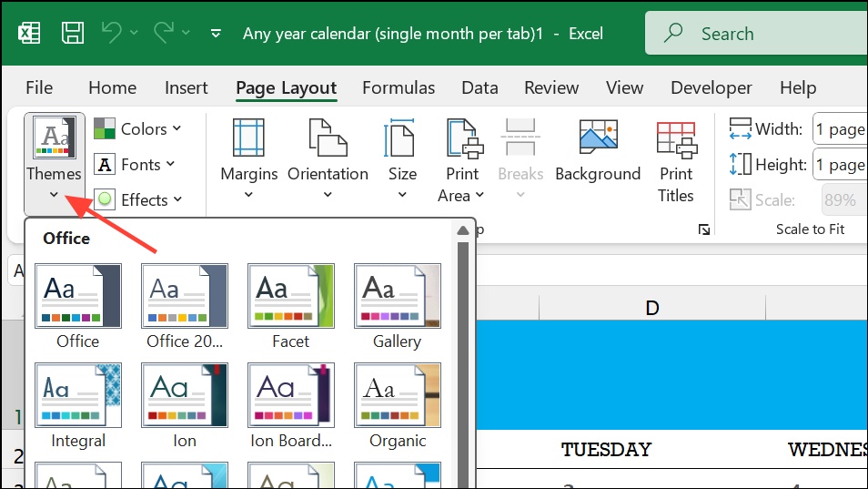Switch to the Home tab
The height and width of the screenshot is (489, 868).
113,87
